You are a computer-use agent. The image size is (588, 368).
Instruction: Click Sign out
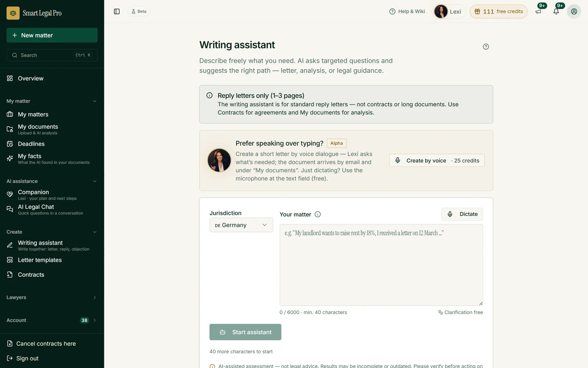[23, 358]
